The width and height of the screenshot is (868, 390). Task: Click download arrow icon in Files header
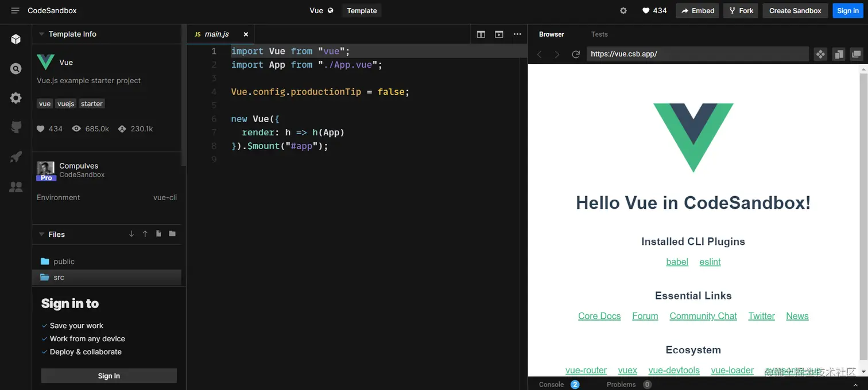[x=131, y=234]
